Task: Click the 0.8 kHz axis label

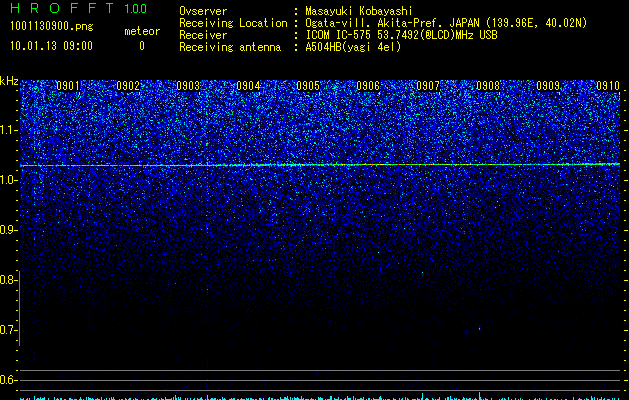Action: [8, 280]
